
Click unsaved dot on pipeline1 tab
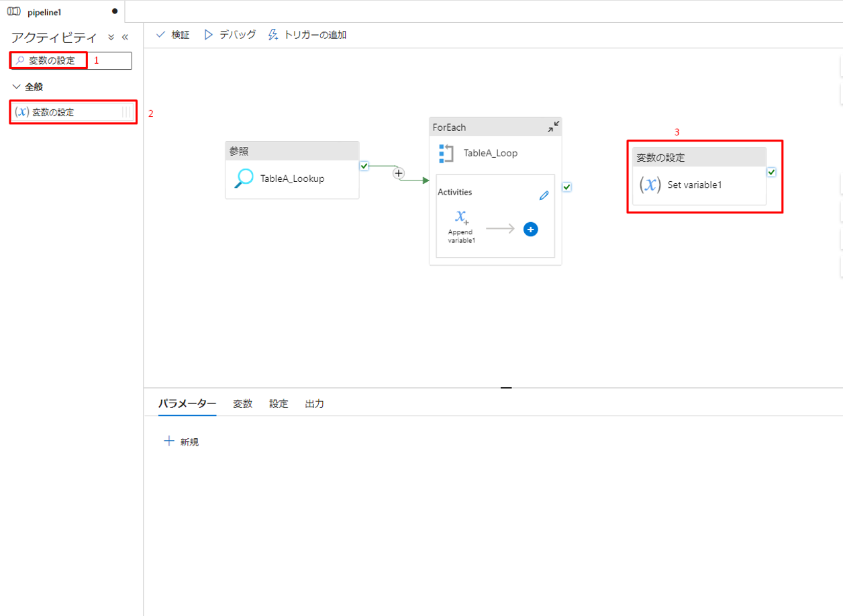(x=115, y=11)
